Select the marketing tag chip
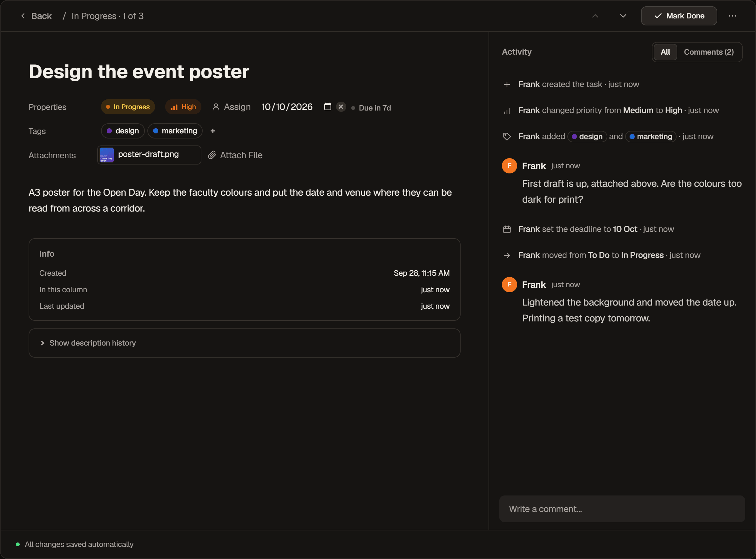This screenshot has height=559, width=756. tap(175, 131)
